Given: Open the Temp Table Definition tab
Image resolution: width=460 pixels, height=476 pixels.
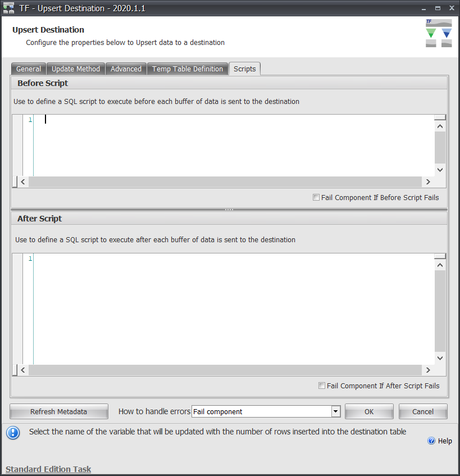Looking at the screenshot, I should (x=188, y=69).
